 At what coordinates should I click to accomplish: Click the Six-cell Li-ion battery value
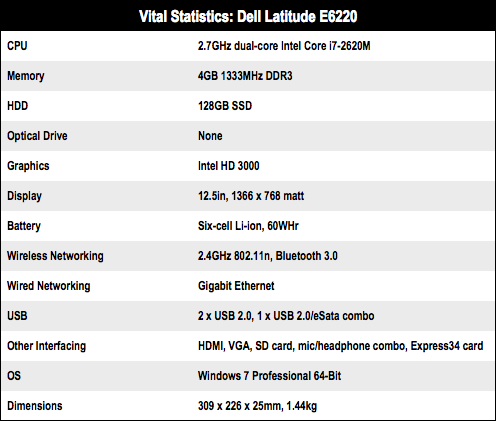(248, 226)
